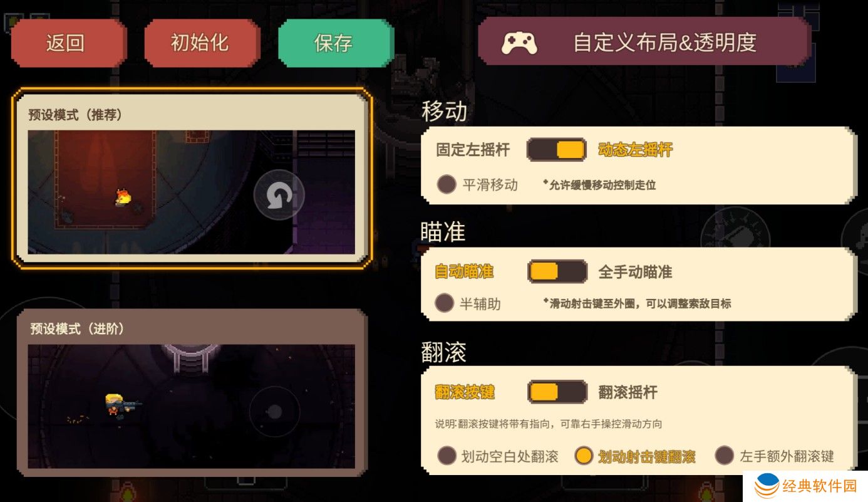Save settings with the 保存 button
The width and height of the screenshot is (868, 502).
pos(333,43)
